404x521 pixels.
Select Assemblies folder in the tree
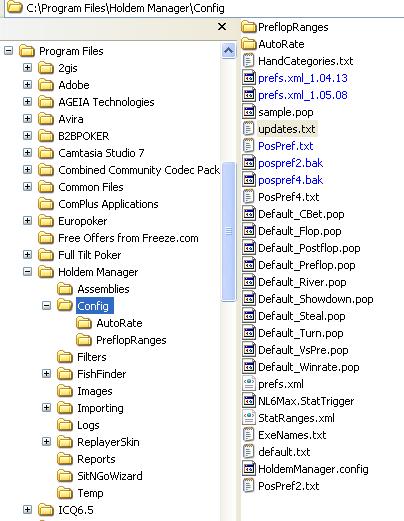coord(103,289)
